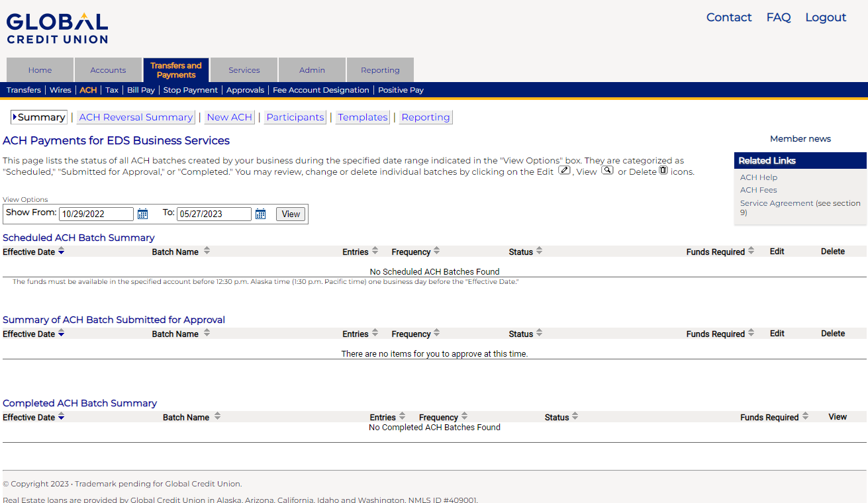Open ACH Reversal Summary
This screenshot has width=868, height=503.
click(136, 117)
